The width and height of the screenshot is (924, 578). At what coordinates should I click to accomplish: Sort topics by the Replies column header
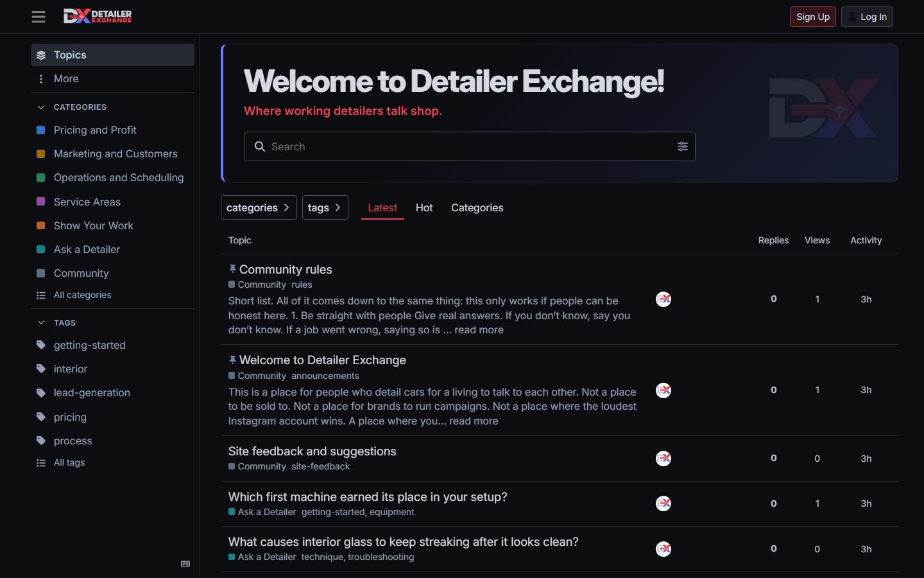coord(773,240)
